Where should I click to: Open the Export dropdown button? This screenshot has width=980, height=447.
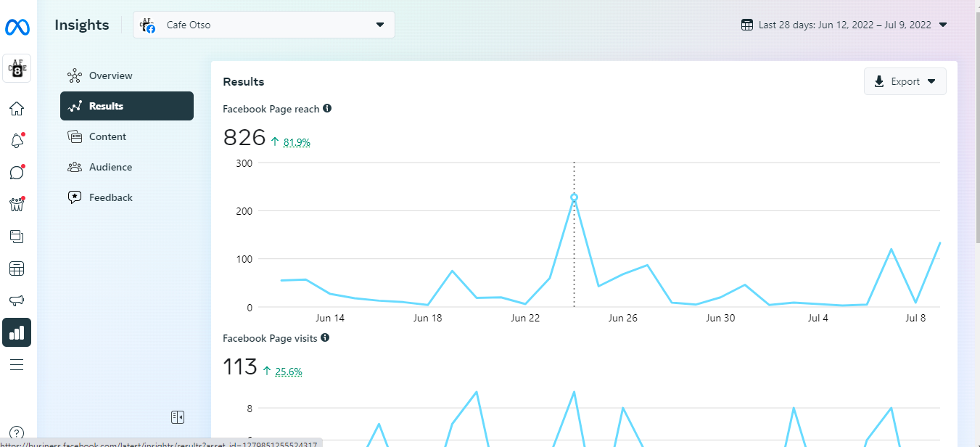click(x=905, y=81)
